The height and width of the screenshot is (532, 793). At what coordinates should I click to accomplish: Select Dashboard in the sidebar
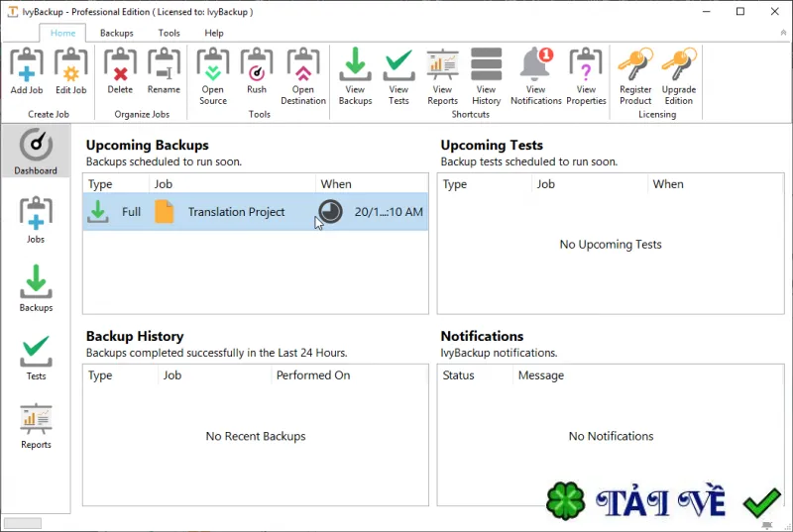(x=36, y=151)
